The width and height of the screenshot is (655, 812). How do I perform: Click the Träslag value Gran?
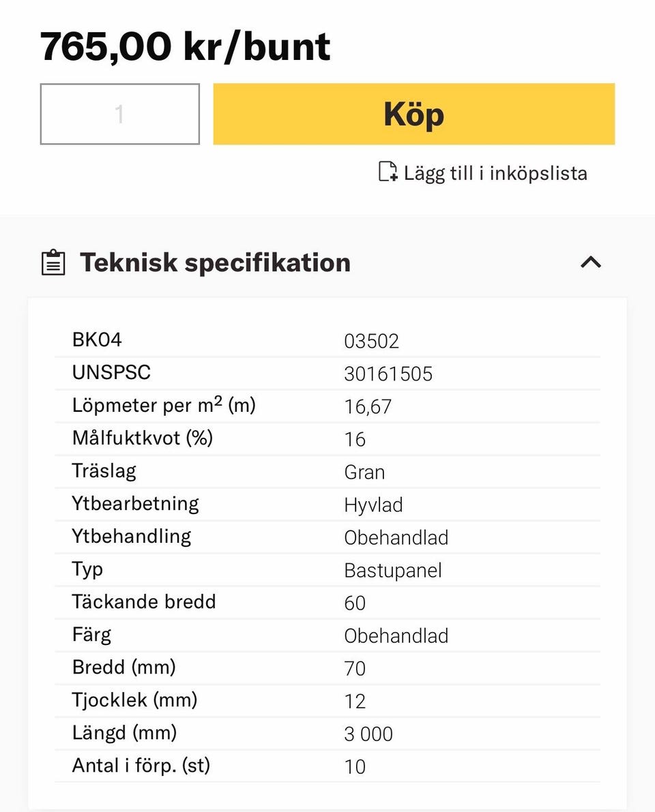click(x=364, y=472)
